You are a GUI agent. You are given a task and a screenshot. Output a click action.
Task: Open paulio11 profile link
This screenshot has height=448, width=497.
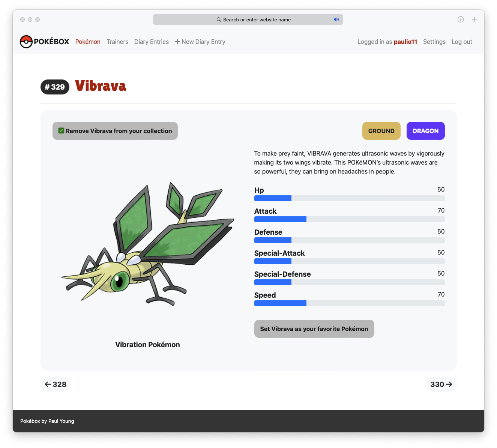click(x=405, y=42)
